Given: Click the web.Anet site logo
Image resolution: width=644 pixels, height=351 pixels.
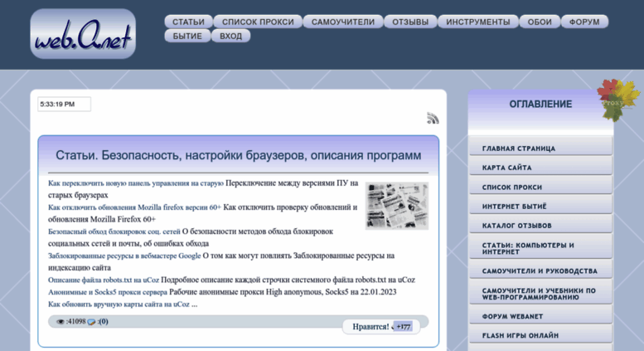Looking at the screenshot, I should [83, 34].
